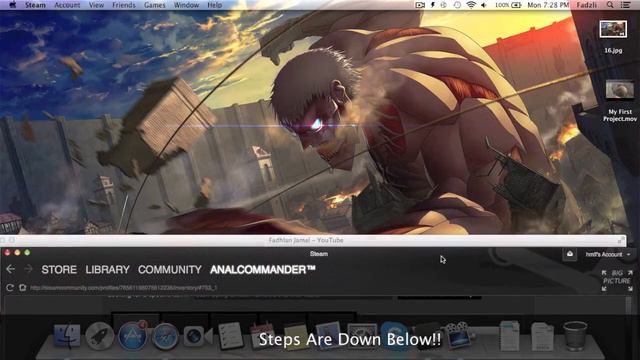Viewport: 640px width, 360px height.
Task: Click the Time Machine menu bar icon
Action: [x=457, y=5]
